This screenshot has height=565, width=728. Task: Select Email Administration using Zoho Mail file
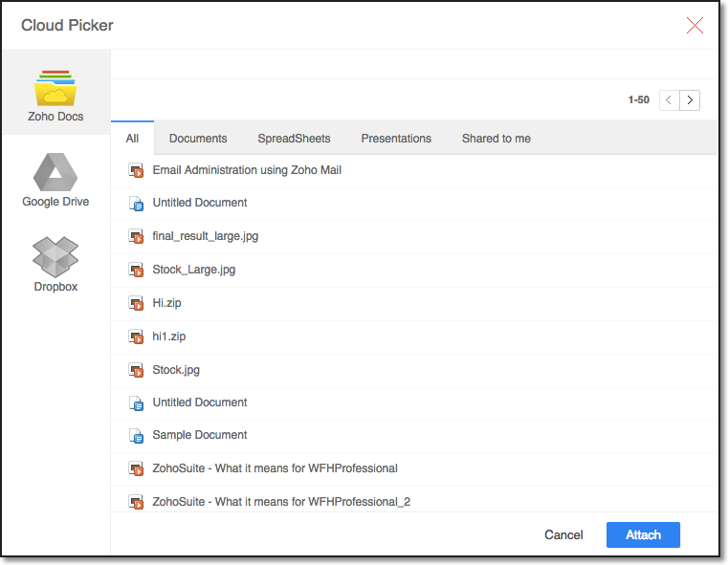coord(247,170)
